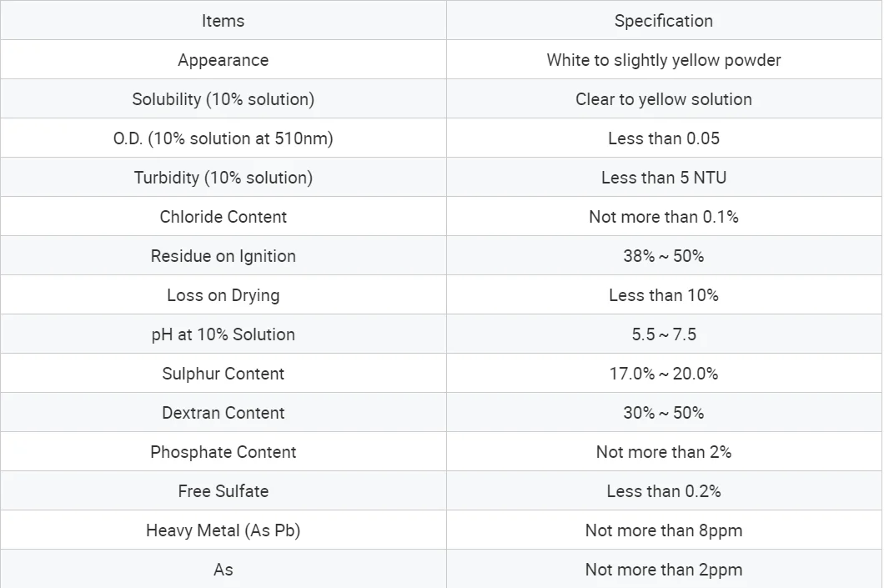Screen dimensions: 884x588
Task: Select the "Solubility (10% solution)" cell
Action: [223, 99]
